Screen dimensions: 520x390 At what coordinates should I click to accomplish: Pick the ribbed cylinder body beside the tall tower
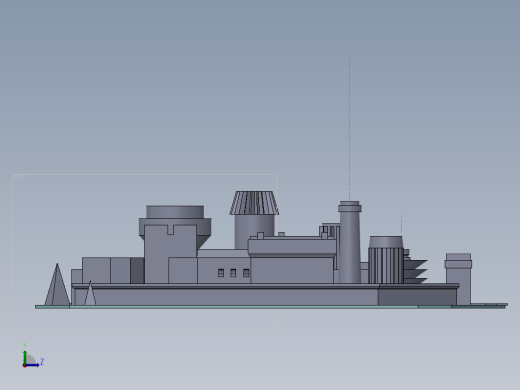tap(386, 266)
